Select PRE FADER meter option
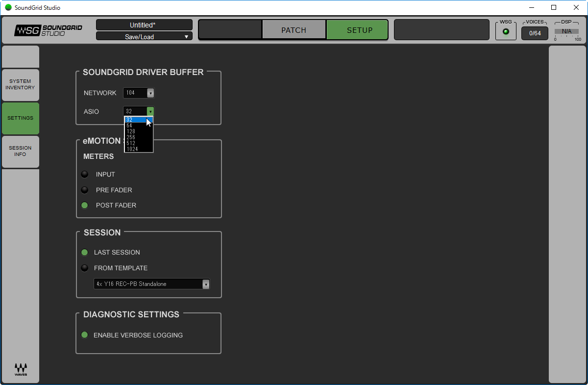 tap(85, 190)
